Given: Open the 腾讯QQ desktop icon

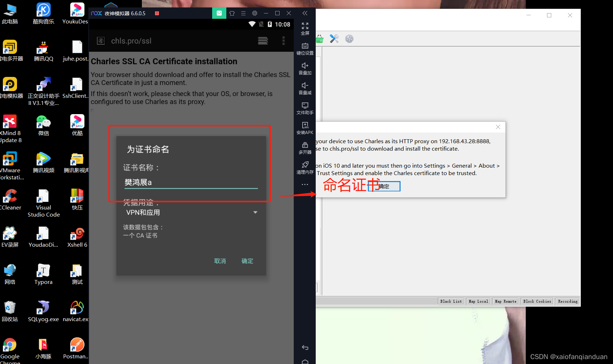Looking at the screenshot, I should point(44,51).
